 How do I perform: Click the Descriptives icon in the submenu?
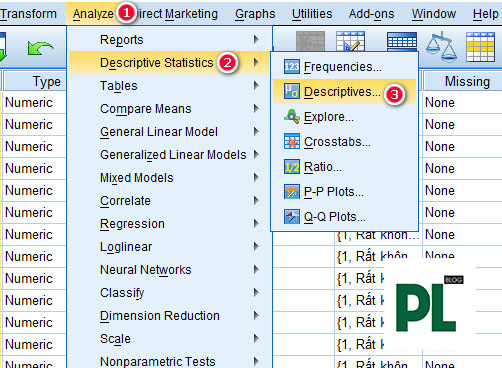click(x=292, y=91)
